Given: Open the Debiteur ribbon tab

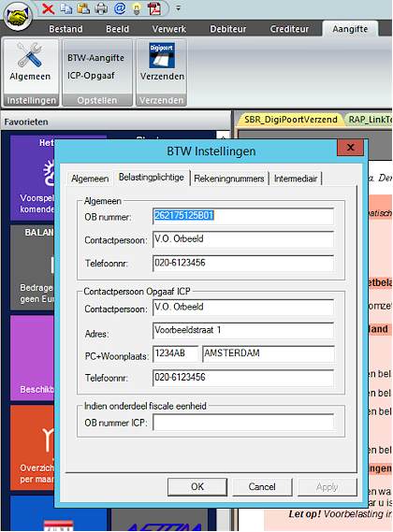Looking at the screenshot, I should pyautogui.click(x=228, y=29).
